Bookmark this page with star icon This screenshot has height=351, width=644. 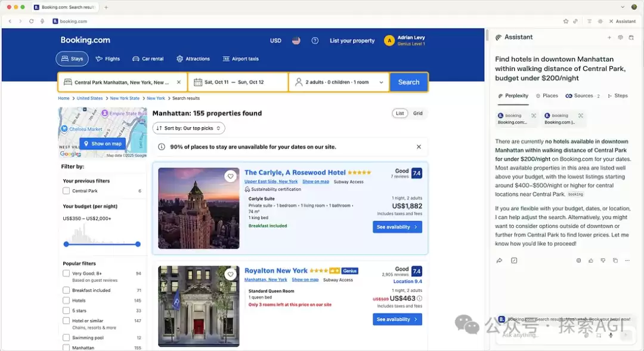[x=566, y=21]
